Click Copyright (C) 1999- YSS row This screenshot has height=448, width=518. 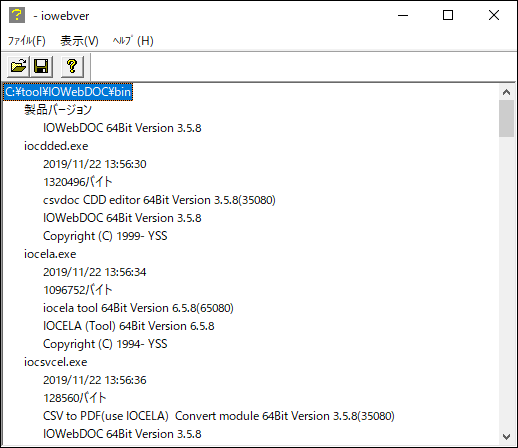coord(105,236)
